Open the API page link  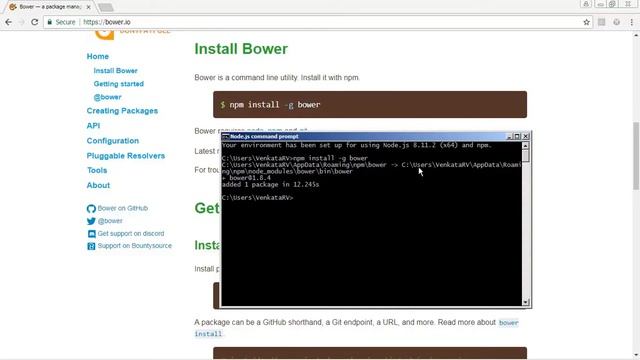coord(93,126)
